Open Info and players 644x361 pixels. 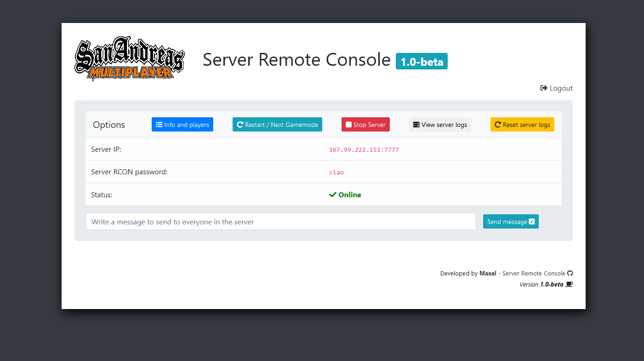click(x=182, y=125)
